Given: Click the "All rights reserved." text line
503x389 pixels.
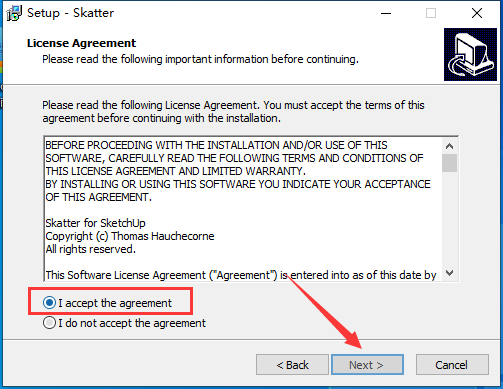Looking at the screenshot, I should [90, 249].
